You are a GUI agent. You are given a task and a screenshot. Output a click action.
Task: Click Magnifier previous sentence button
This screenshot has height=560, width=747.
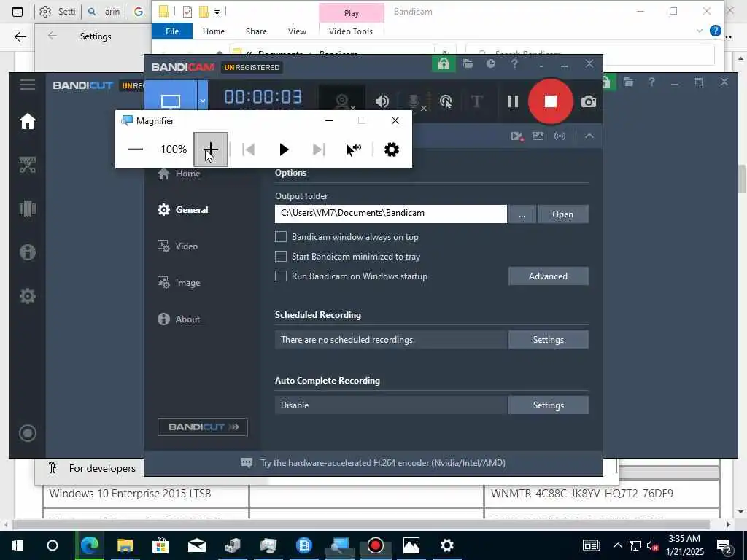tap(248, 149)
